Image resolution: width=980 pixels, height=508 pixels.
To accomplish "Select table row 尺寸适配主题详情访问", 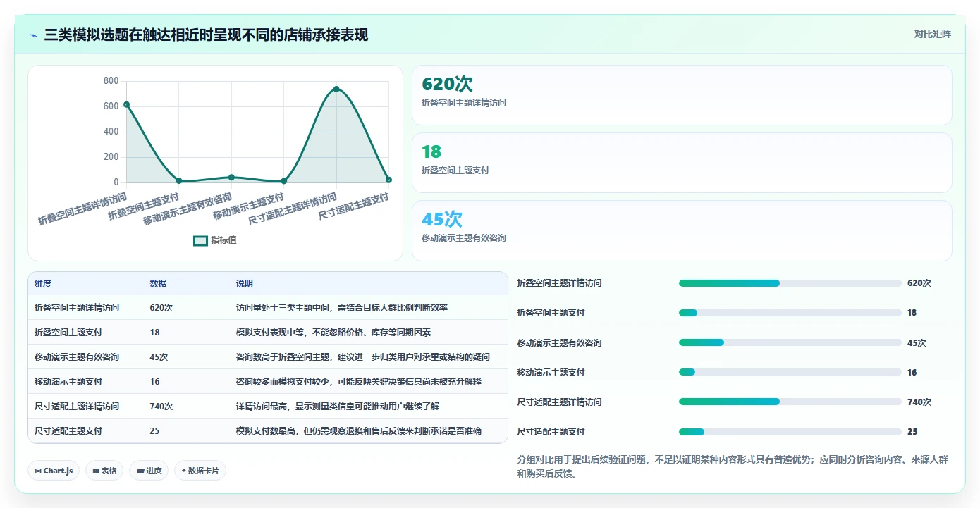I will (x=268, y=407).
